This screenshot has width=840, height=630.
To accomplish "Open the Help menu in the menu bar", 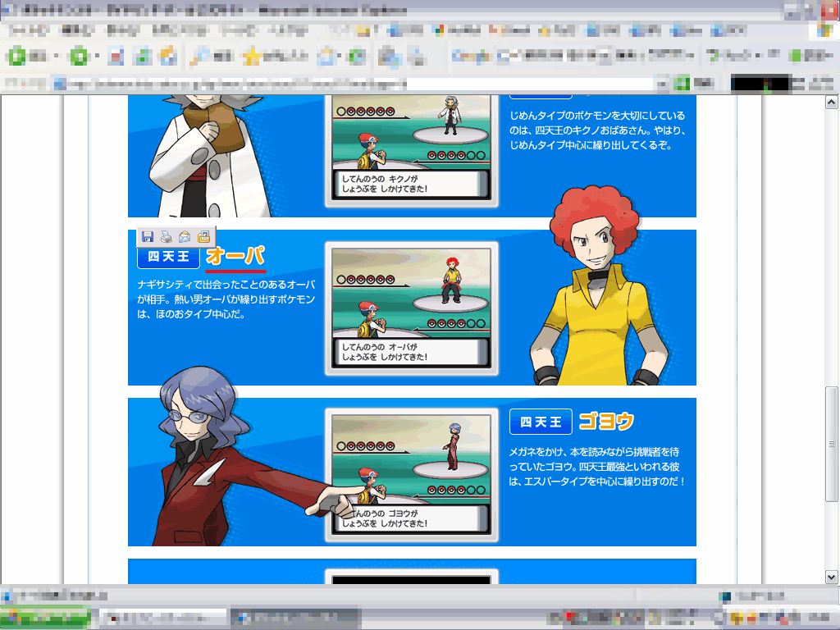I will pos(287,30).
